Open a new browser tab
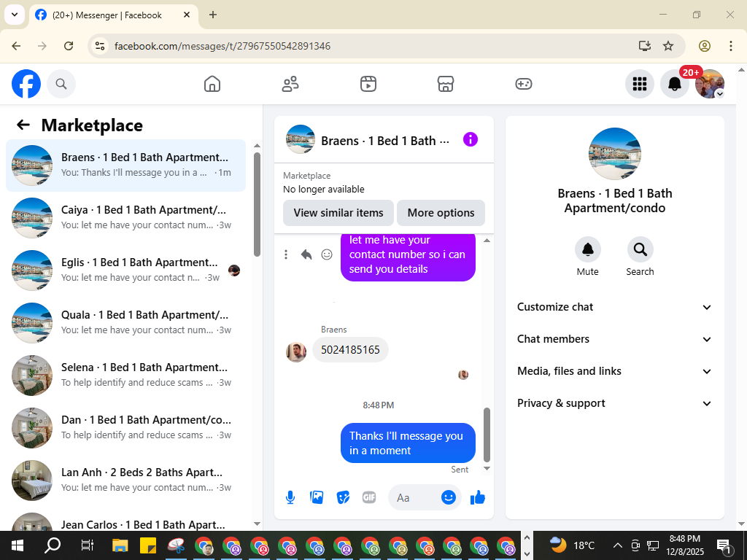 [213, 15]
